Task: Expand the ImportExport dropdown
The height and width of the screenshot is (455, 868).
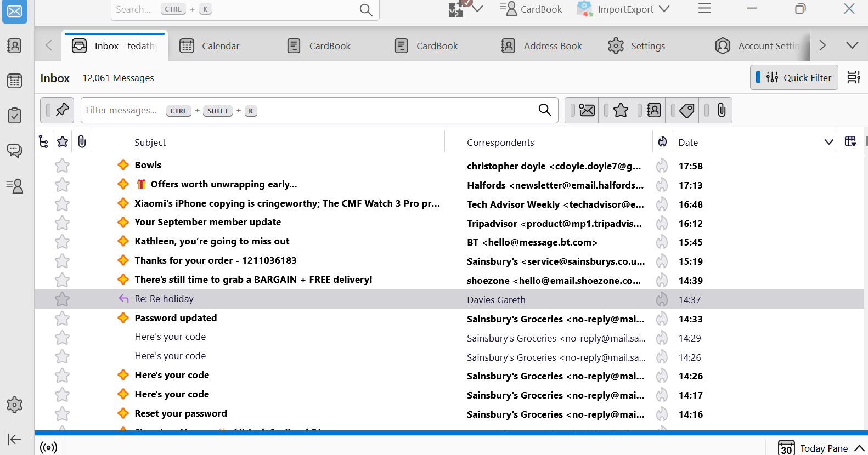Action: (664, 9)
